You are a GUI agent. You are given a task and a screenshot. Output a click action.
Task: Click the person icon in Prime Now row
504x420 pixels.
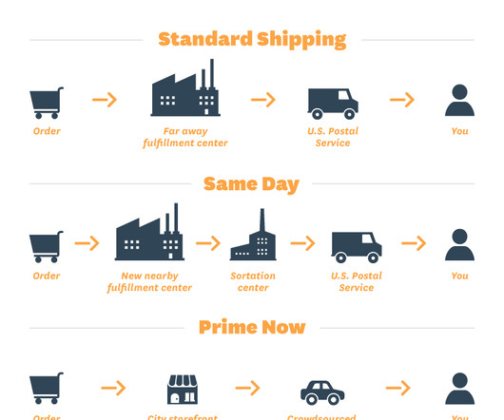pyautogui.click(x=459, y=389)
